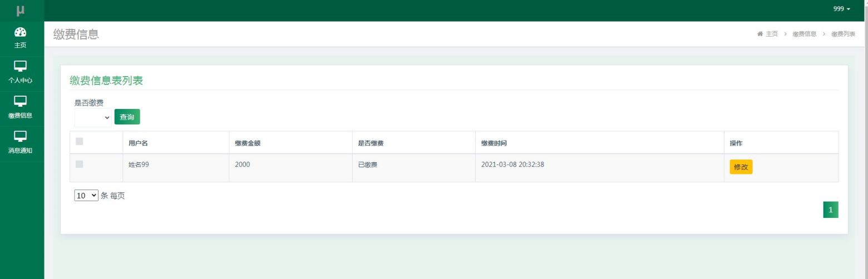Open the 是否缴费 filter dropdown

pyautogui.click(x=93, y=117)
